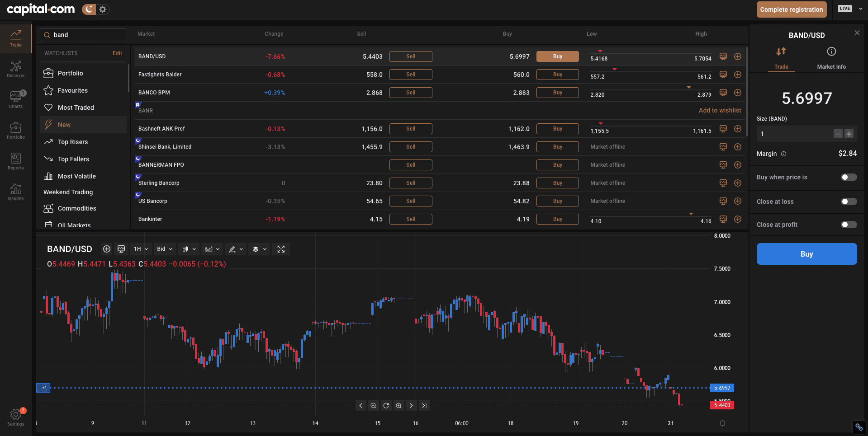Select Portfolio watchlist
868x436 pixels.
(83, 73)
